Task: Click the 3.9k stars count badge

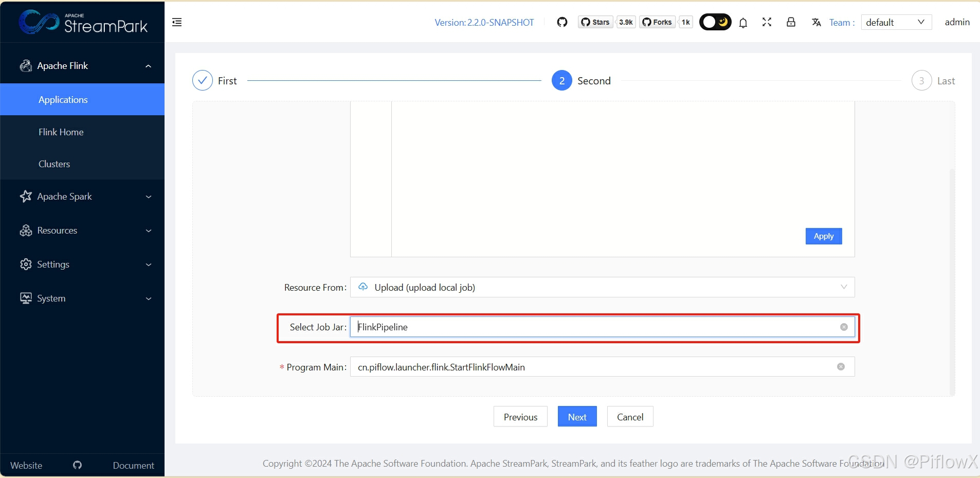Action: click(626, 22)
